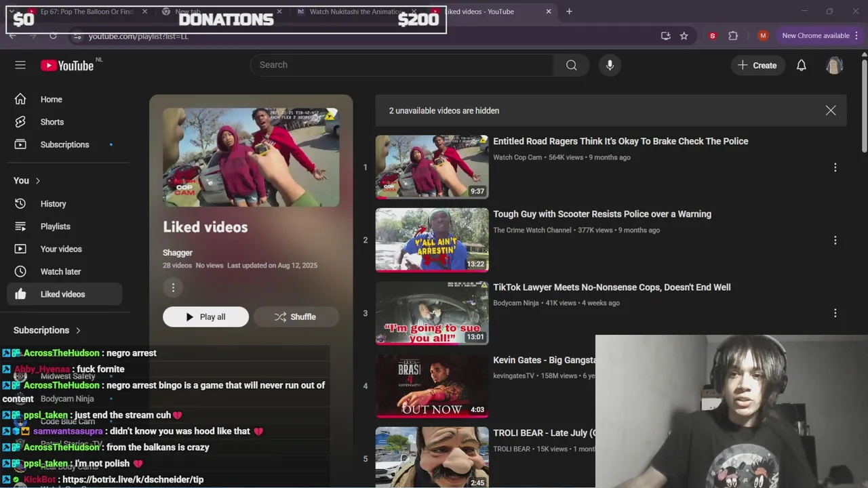
Task: Open Tough Guy with Scooter thumbnail
Action: click(x=432, y=239)
